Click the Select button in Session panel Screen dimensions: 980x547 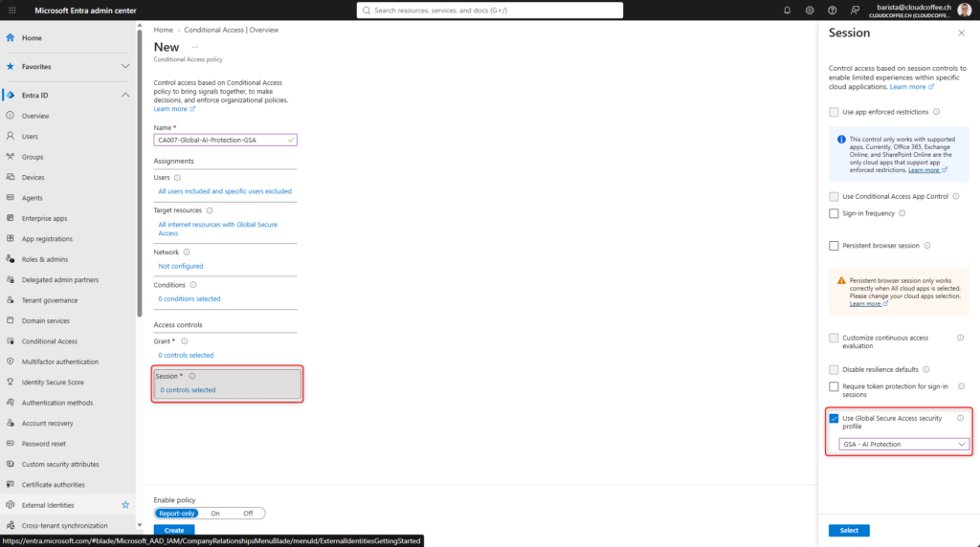point(849,530)
